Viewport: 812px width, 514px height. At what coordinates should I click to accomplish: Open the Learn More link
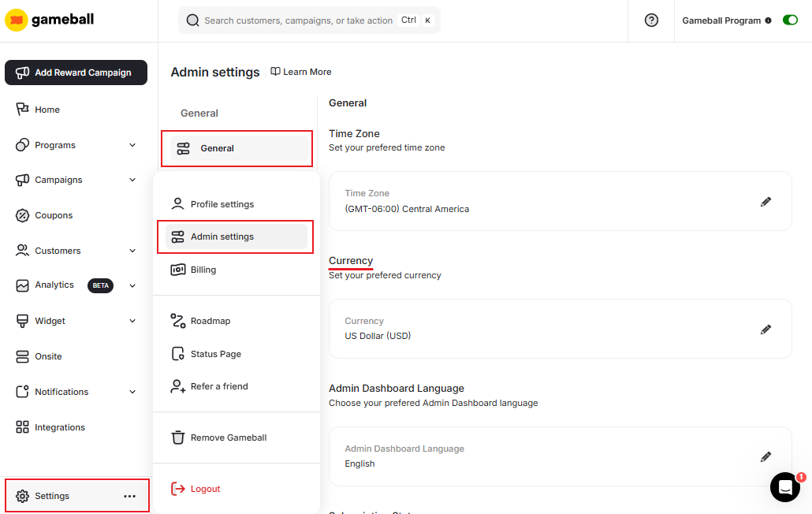pos(300,72)
